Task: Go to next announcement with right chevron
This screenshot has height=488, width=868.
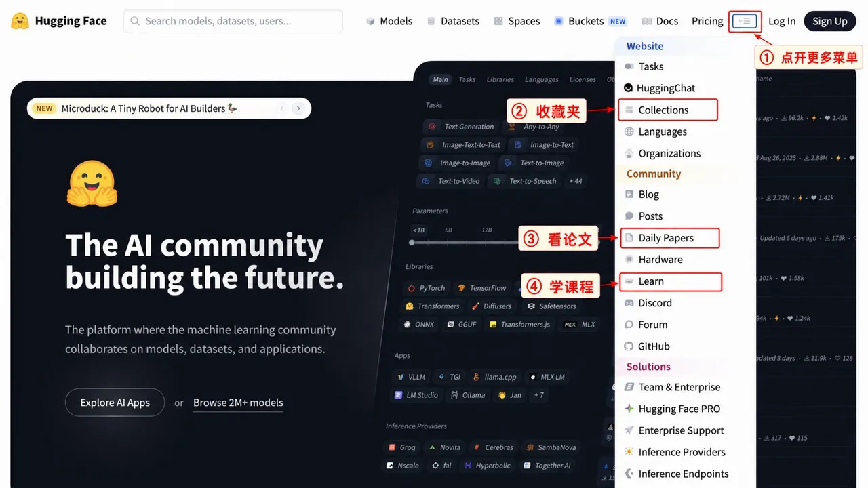Action: coord(298,108)
